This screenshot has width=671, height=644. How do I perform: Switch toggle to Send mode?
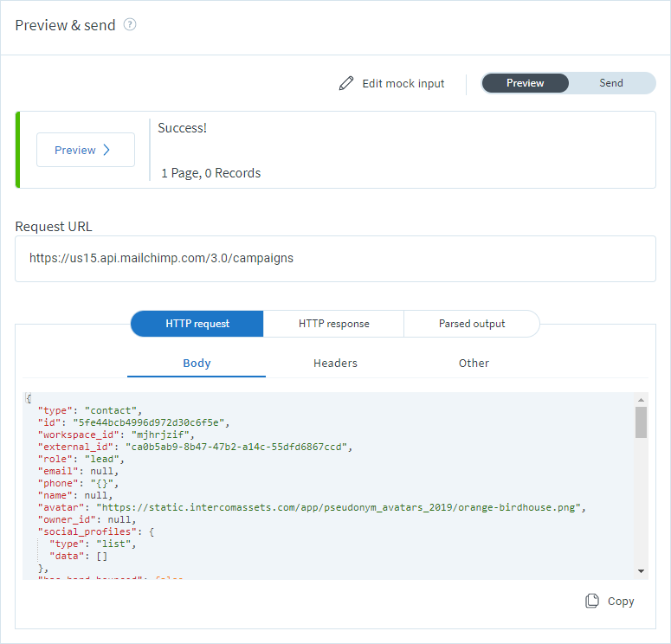pyautogui.click(x=610, y=83)
